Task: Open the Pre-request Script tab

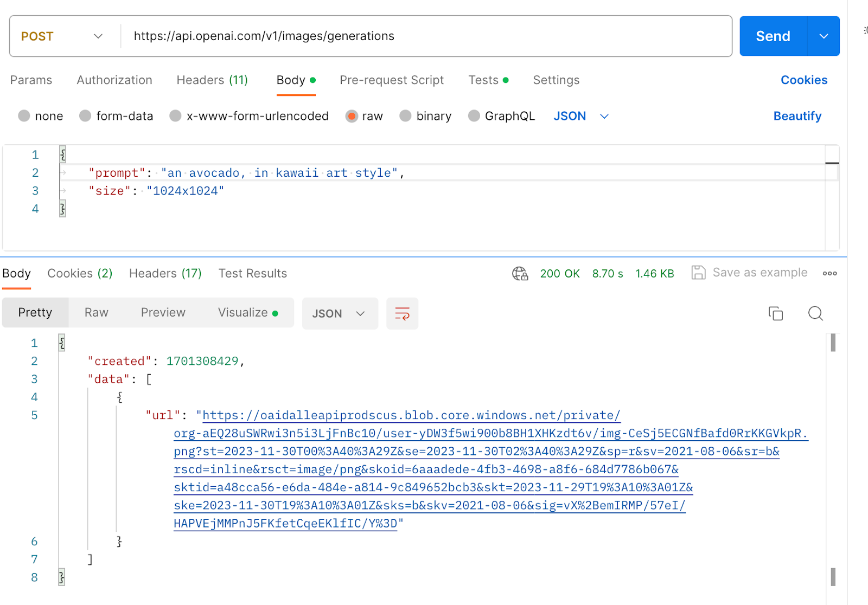Action: tap(392, 80)
